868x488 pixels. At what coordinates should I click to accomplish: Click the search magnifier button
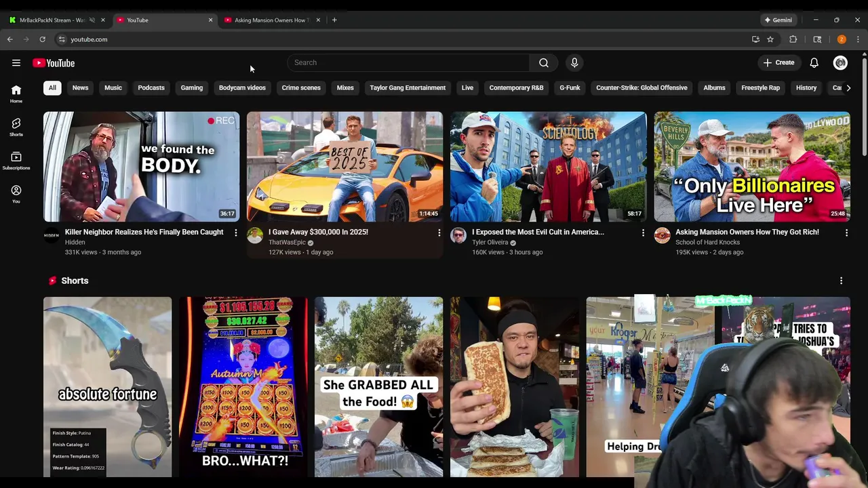[x=544, y=63]
